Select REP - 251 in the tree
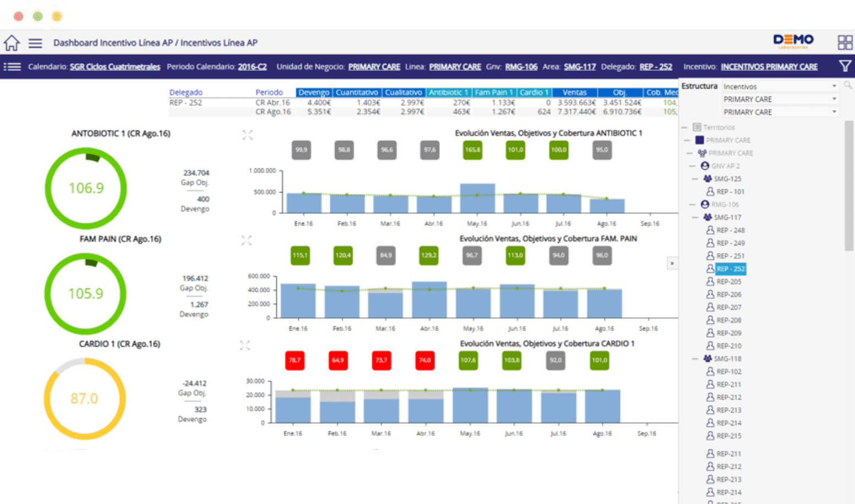 (x=730, y=256)
